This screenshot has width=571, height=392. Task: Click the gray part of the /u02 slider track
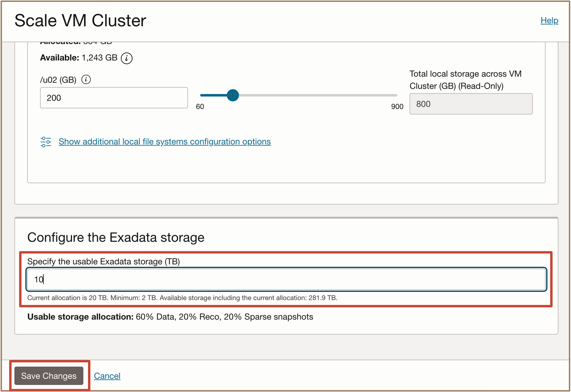(318, 95)
